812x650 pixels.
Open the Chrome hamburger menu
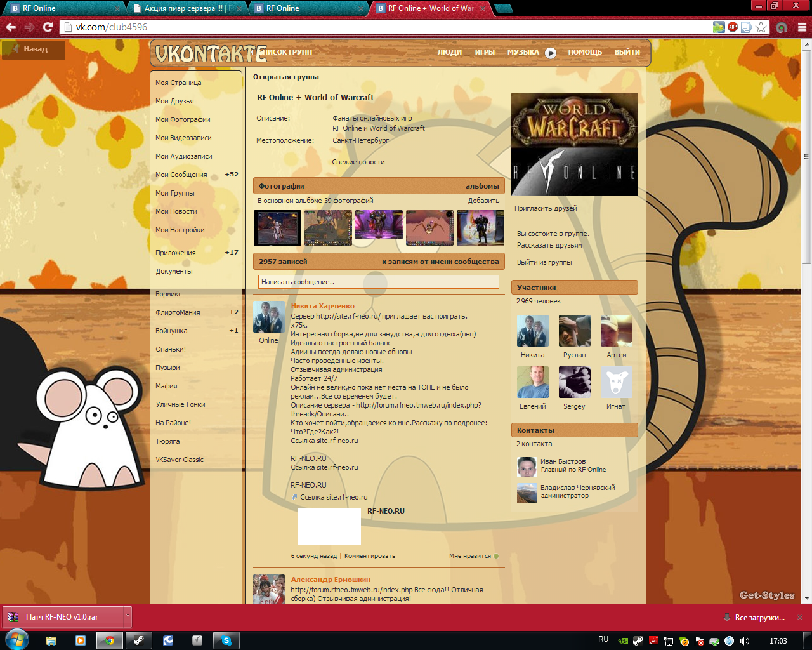pos(802,27)
